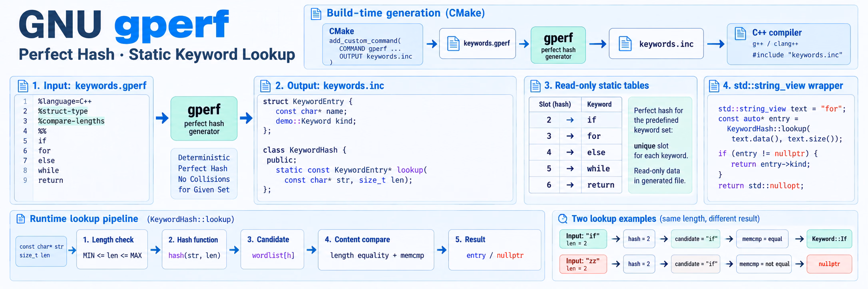The height and width of the screenshot is (289, 868).
Task: Click the 'return' keyword on input line 9
Action: tap(50, 180)
